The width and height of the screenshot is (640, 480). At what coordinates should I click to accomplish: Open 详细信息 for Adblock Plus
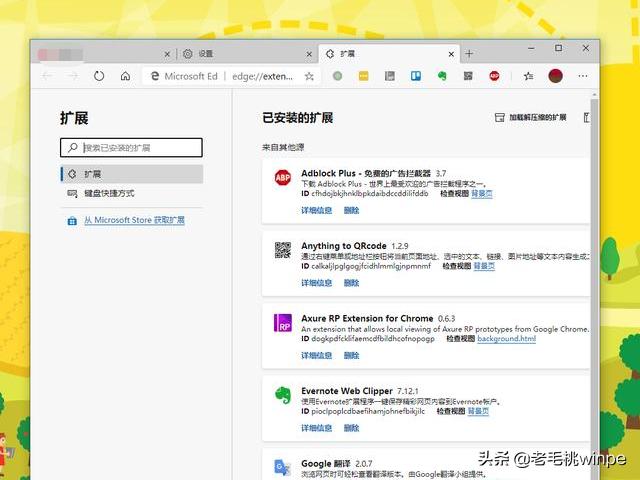point(316,210)
